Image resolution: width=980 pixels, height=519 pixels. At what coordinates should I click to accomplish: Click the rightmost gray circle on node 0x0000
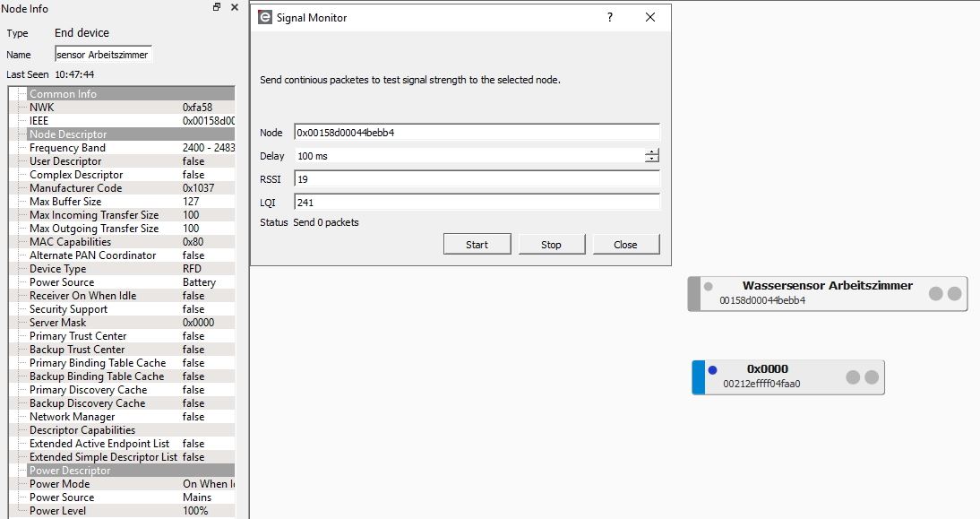point(872,377)
